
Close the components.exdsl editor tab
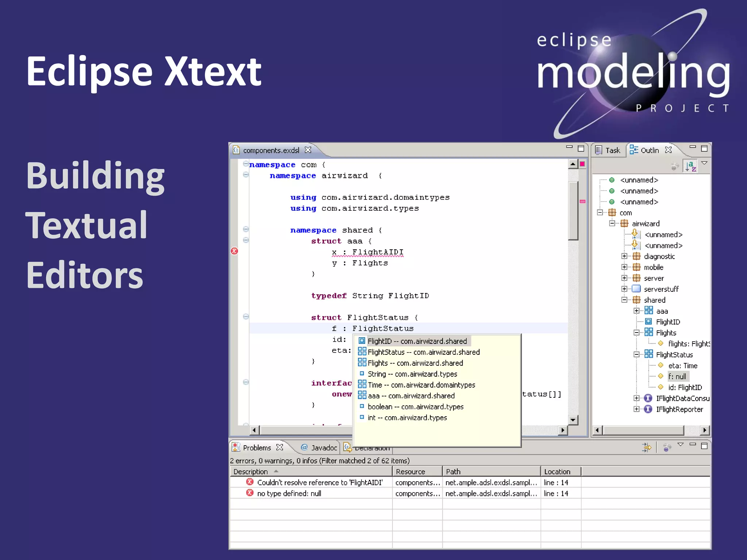(308, 150)
